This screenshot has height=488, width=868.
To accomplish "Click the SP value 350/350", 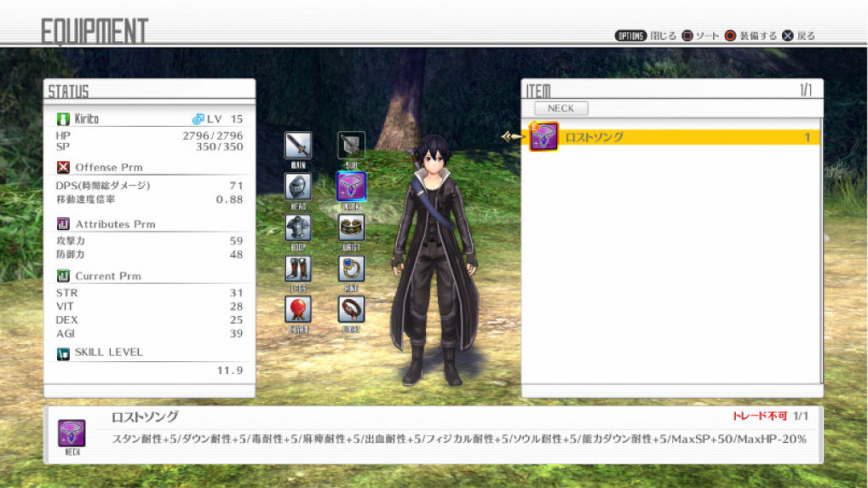I will tap(219, 147).
